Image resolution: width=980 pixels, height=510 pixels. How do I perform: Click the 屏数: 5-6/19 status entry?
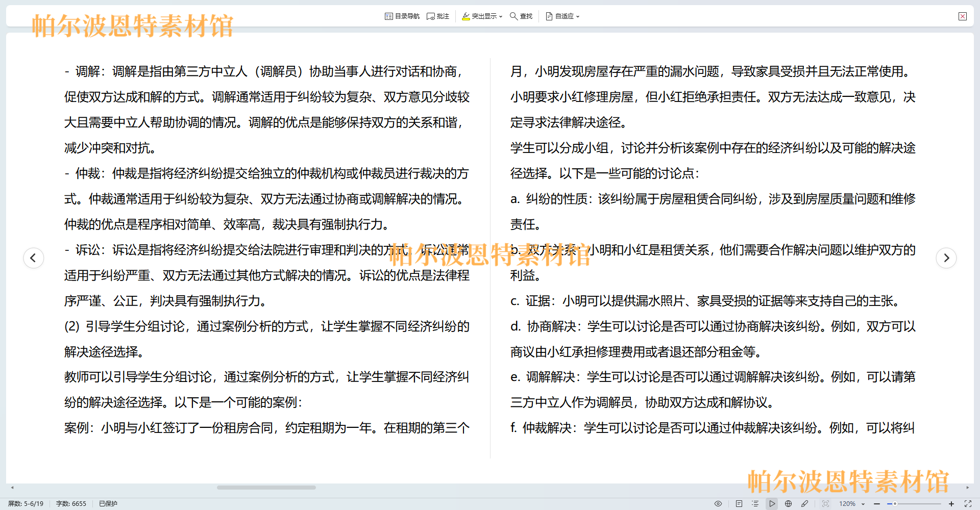[26, 503]
